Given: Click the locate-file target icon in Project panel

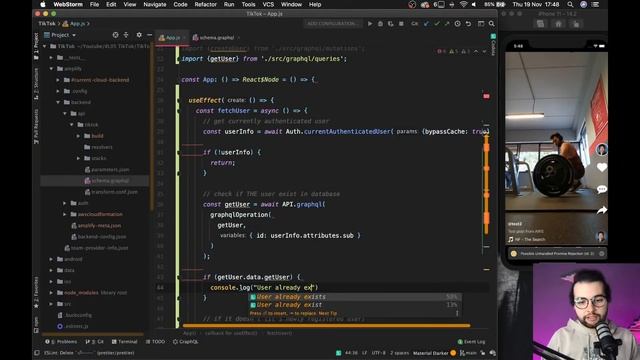Looking at the screenshot, I should tap(116, 35).
